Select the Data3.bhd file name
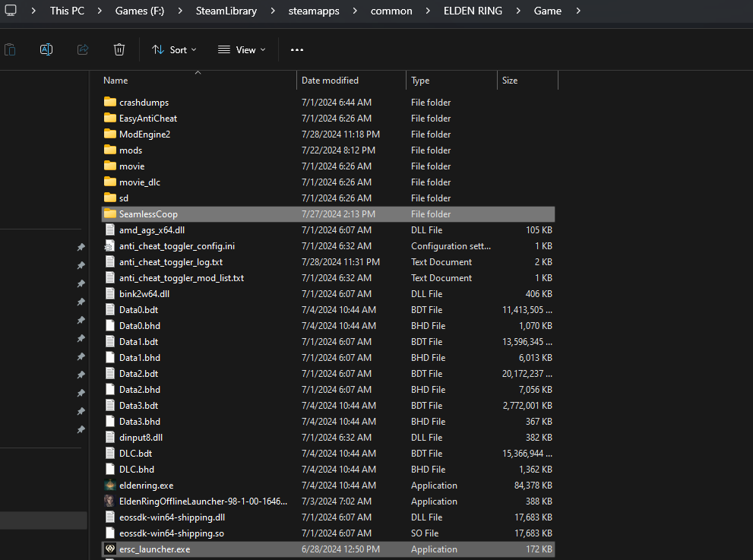Viewport: 753px width, 560px height. [140, 421]
